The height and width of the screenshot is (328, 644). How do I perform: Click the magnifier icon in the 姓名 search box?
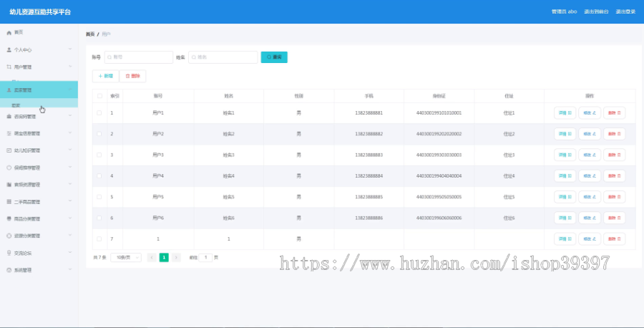point(194,57)
